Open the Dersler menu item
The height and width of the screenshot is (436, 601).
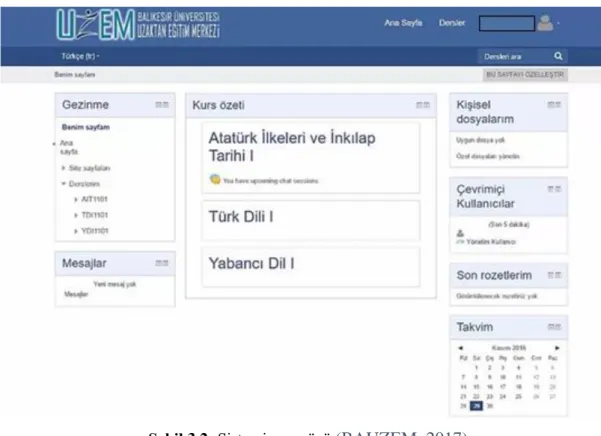tap(452, 23)
